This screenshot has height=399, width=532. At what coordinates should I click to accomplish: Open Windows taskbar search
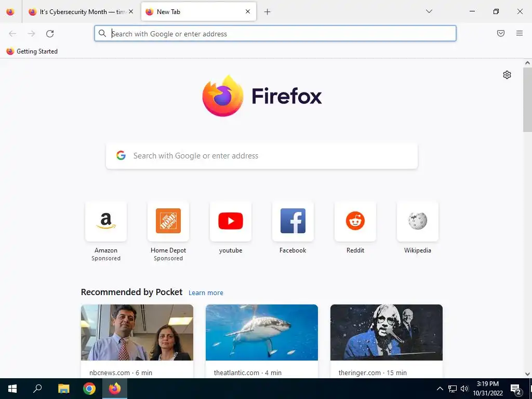(x=37, y=389)
